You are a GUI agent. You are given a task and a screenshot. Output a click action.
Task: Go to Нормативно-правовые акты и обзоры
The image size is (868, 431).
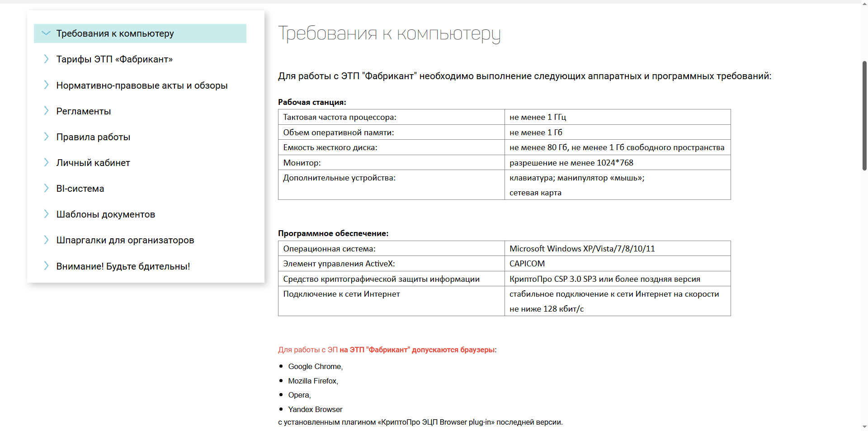point(142,85)
